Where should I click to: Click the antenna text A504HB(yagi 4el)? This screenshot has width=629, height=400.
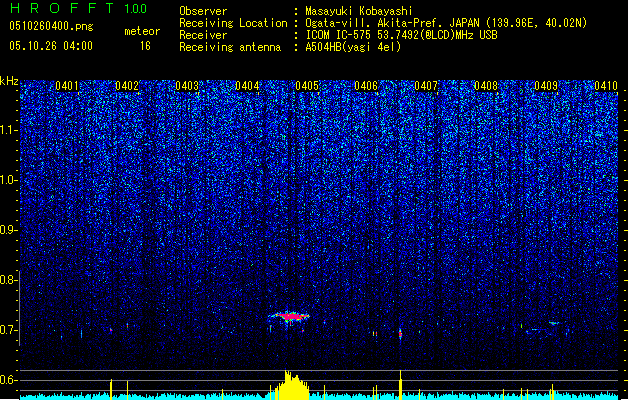353,47
